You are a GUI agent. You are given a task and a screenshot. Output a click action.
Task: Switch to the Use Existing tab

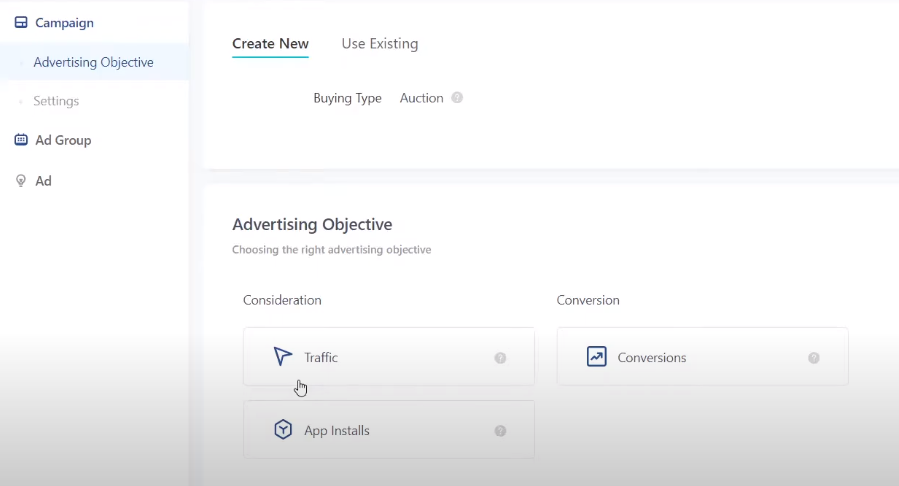coord(379,44)
